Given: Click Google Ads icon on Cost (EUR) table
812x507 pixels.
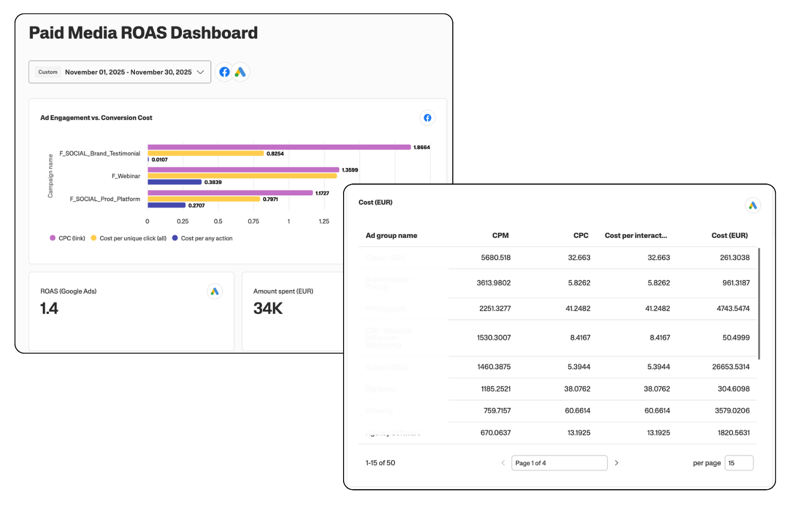Looking at the screenshot, I should point(753,206).
